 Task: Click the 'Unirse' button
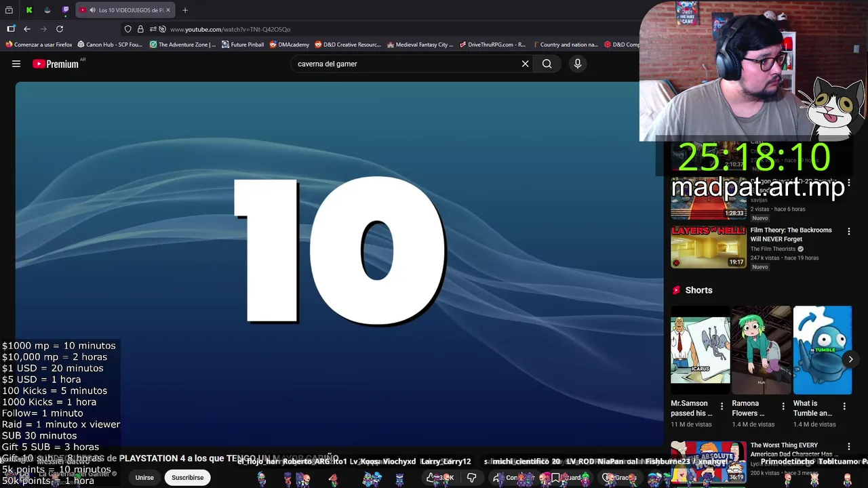click(144, 477)
